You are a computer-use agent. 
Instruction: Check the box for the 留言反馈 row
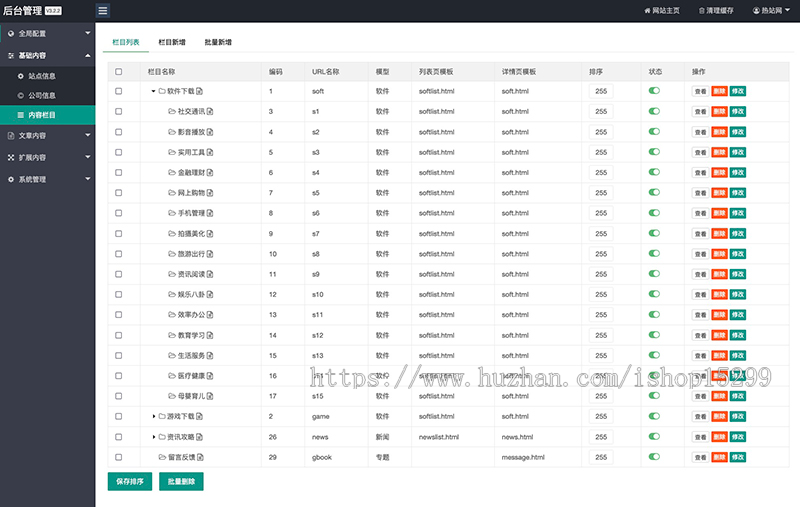click(x=119, y=457)
